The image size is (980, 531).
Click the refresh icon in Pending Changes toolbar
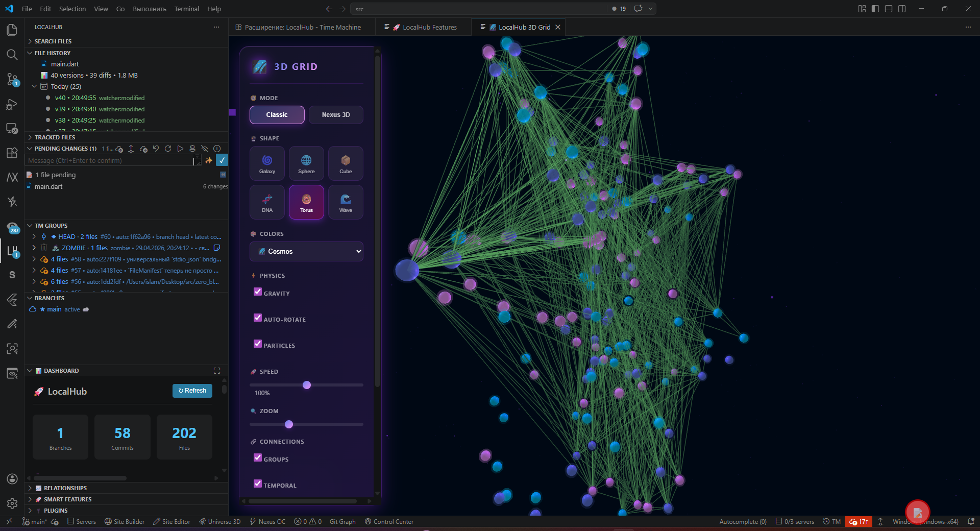168,149
